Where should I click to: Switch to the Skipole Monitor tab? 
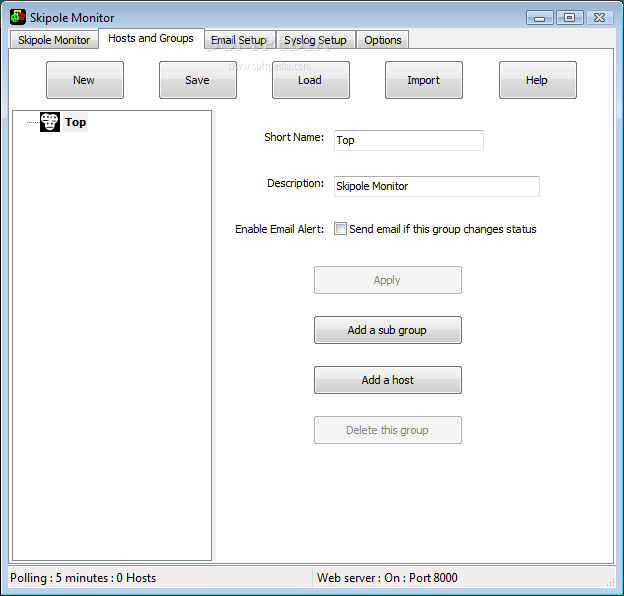pos(54,40)
